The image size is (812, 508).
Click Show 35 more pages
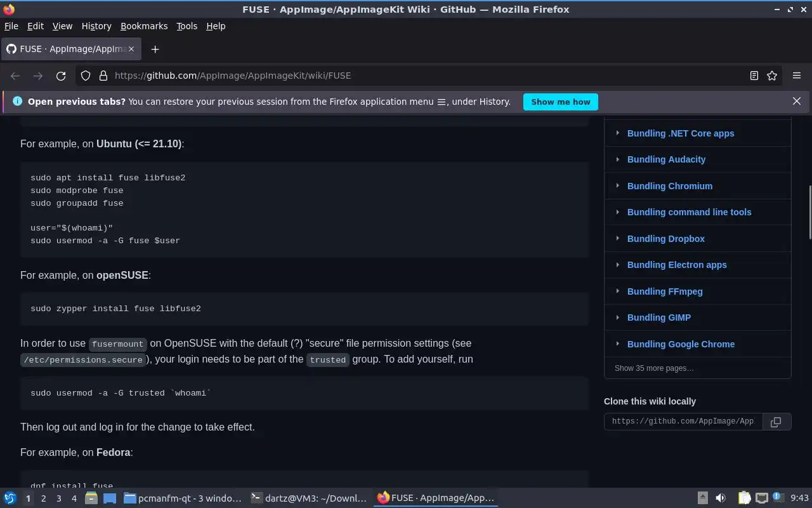pyautogui.click(x=654, y=368)
